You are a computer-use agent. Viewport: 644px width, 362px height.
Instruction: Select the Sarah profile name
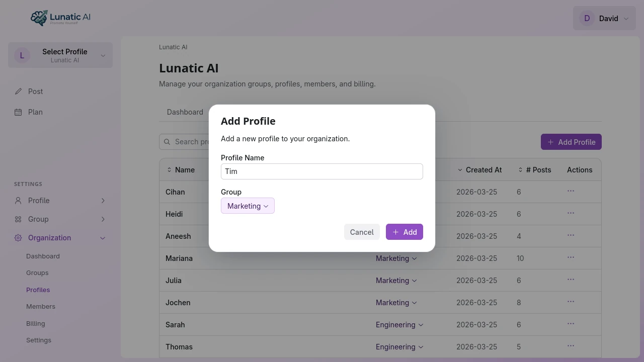click(175, 324)
